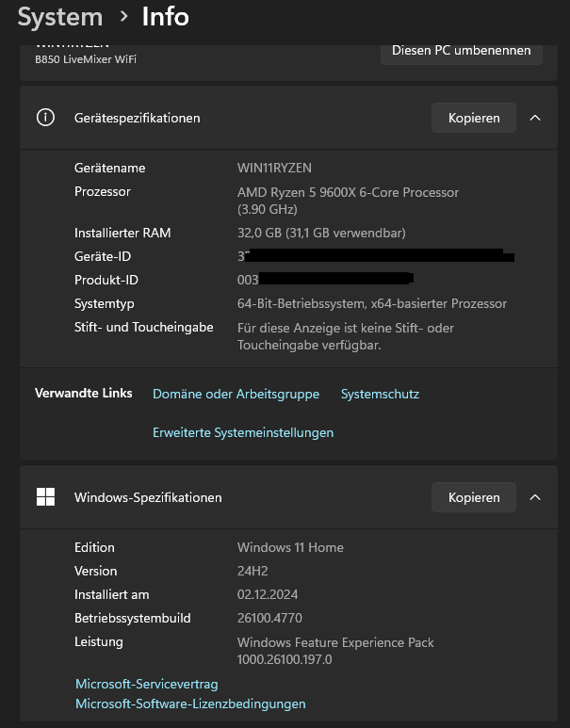Screen dimensions: 570x728
Task: Click the Verwandte Links heading
Action: 84,394
